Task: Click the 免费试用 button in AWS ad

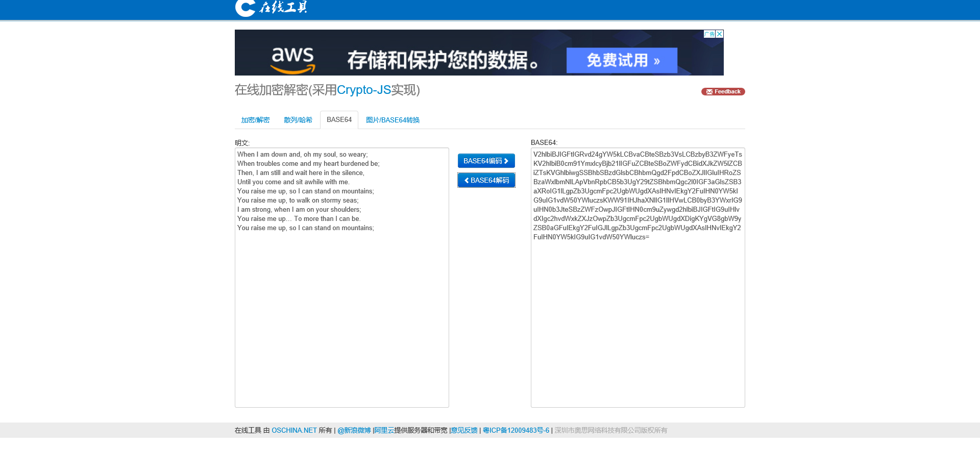Action: 622,60
